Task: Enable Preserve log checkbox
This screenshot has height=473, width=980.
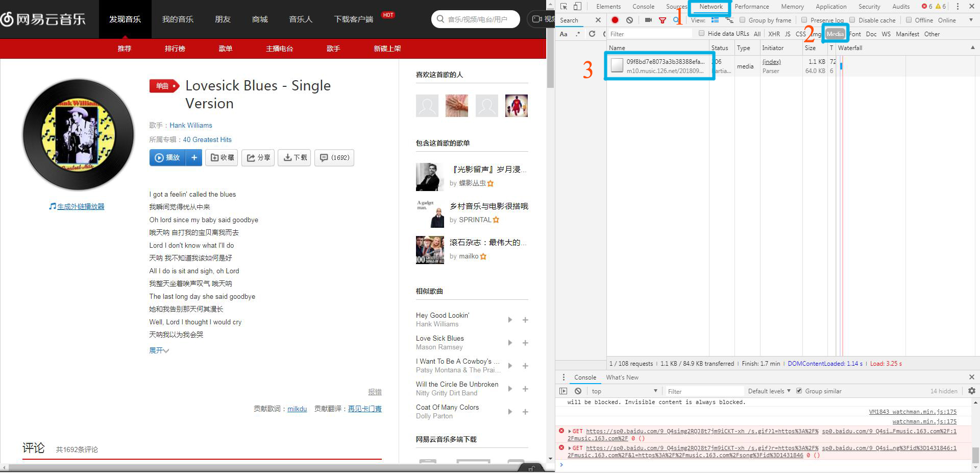Action: (x=804, y=20)
